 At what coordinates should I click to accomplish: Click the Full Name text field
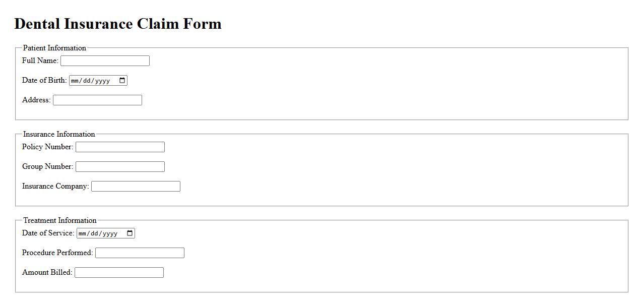[x=105, y=61]
